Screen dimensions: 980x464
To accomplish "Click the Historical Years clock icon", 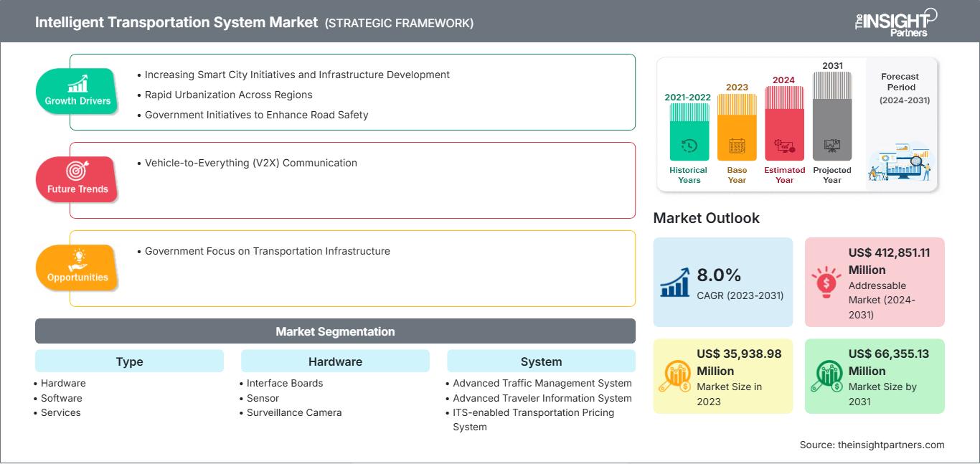I will pos(689,146).
